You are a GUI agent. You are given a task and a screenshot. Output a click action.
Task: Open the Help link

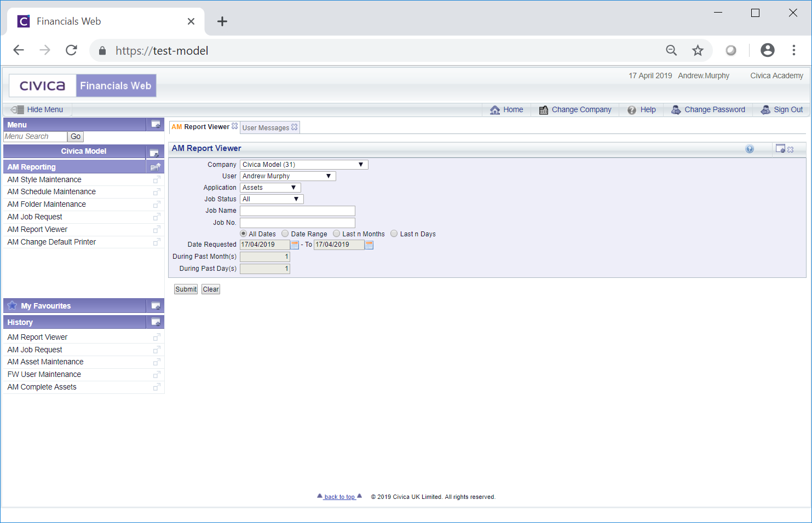tap(641, 109)
